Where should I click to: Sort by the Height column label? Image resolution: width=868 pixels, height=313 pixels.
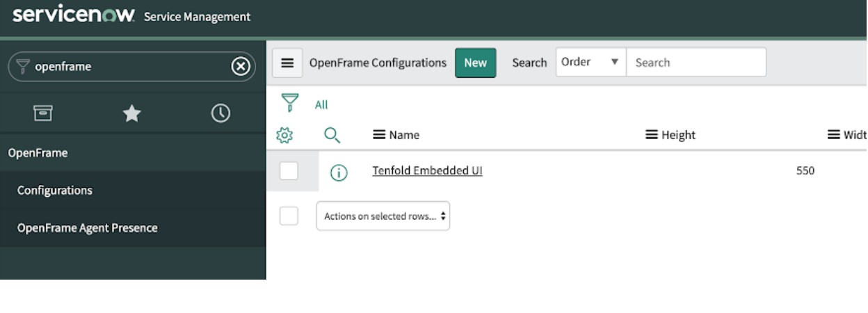coord(678,135)
